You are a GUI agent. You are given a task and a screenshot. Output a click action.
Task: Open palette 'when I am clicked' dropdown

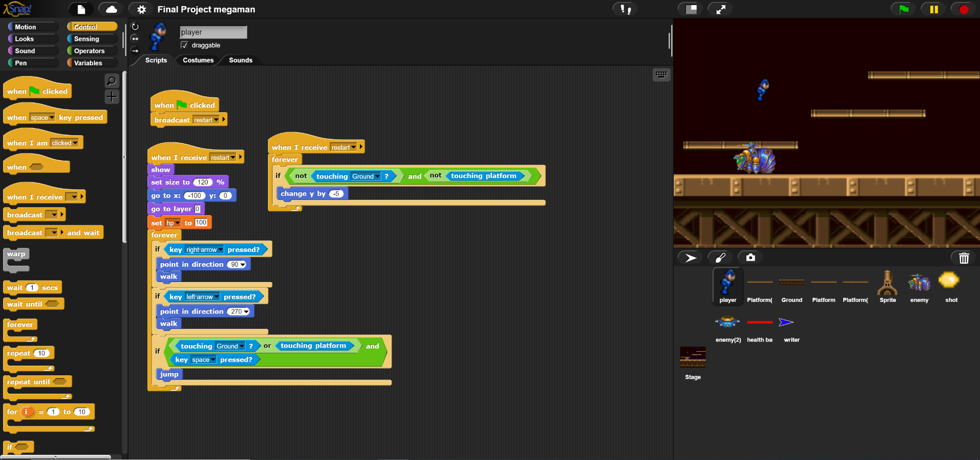click(x=76, y=143)
